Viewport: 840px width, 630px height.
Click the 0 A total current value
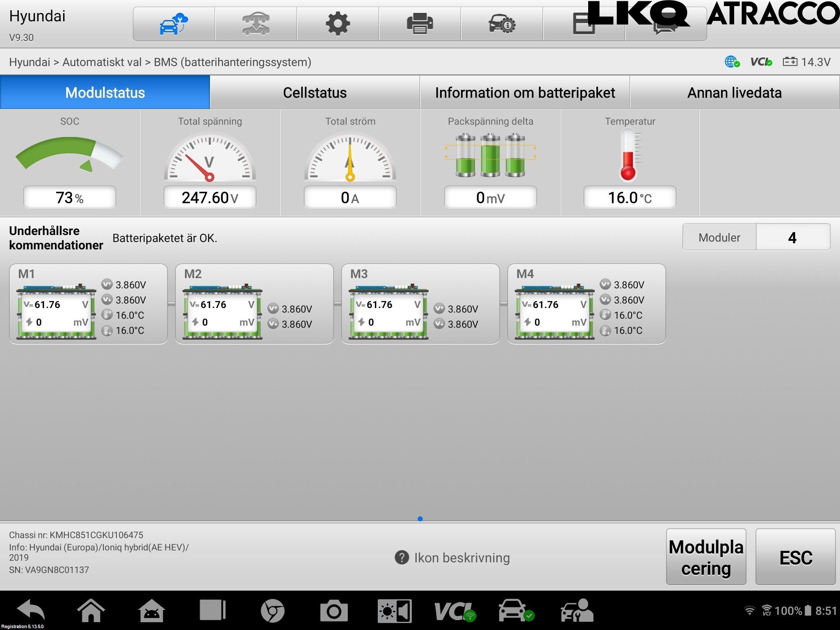tap(350, 197)
